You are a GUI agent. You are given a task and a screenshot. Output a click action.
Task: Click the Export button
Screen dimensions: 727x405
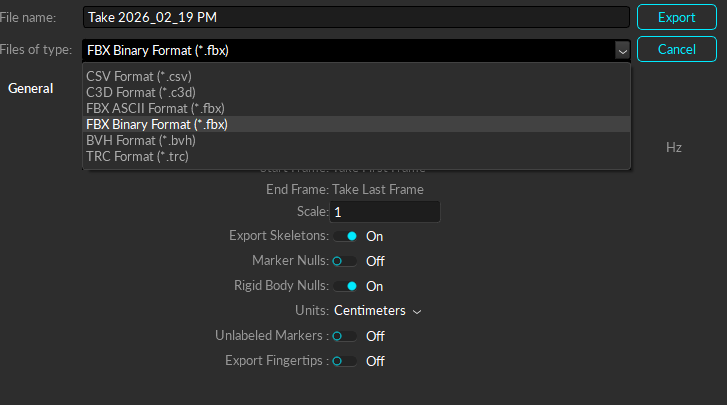tap(677, 17)
